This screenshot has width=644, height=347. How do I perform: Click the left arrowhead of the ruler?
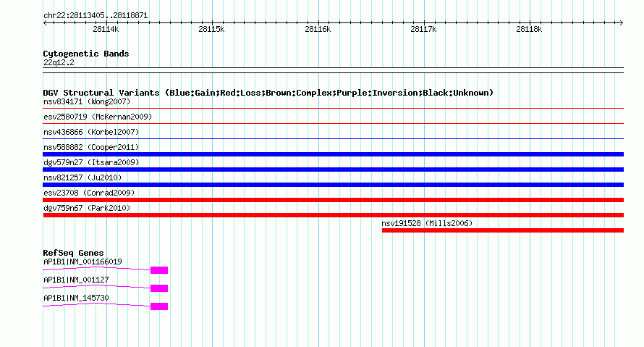[x=45, y=23]
